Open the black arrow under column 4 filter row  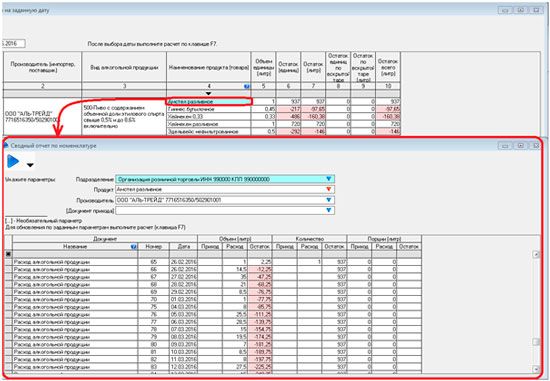(208, 94)
